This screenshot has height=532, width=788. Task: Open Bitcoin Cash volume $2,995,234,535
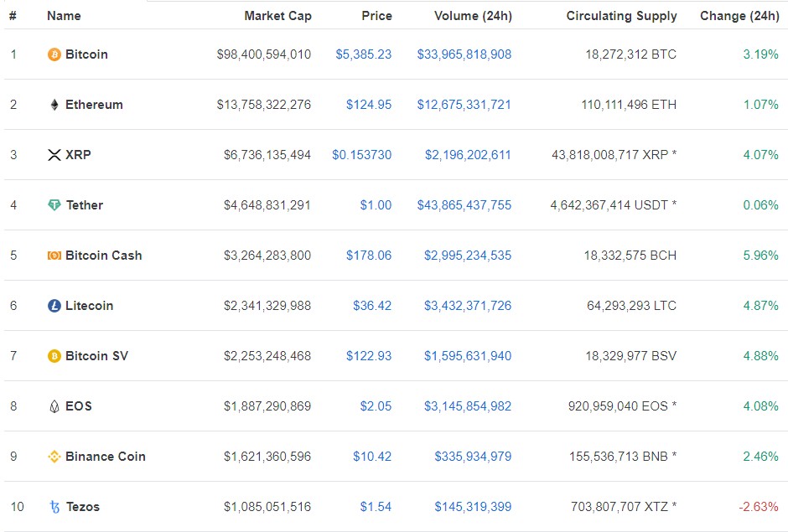pos(468,256)
